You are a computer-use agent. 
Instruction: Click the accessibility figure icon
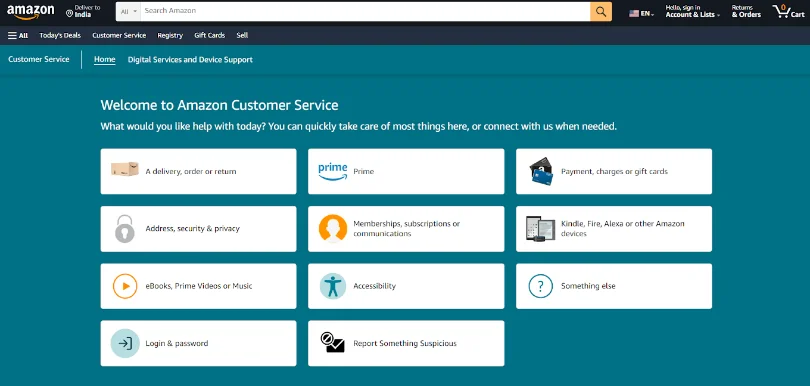coord(333,286)
